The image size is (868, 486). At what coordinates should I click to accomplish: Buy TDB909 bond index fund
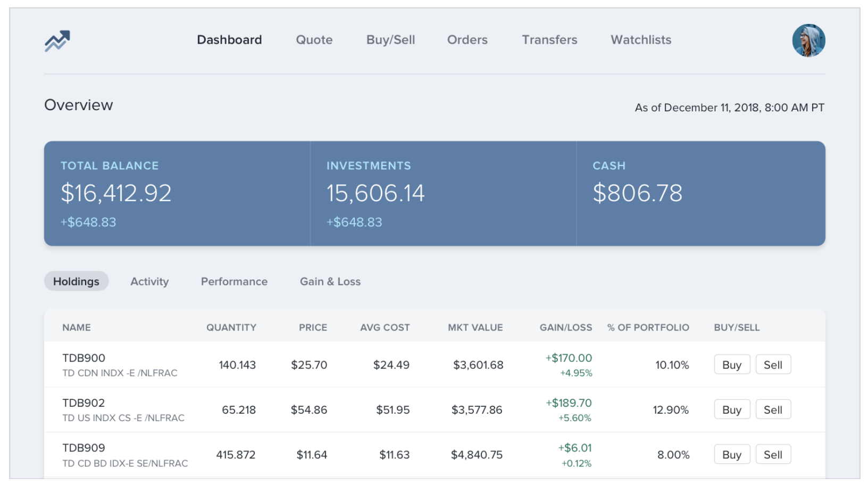[732, 455]
